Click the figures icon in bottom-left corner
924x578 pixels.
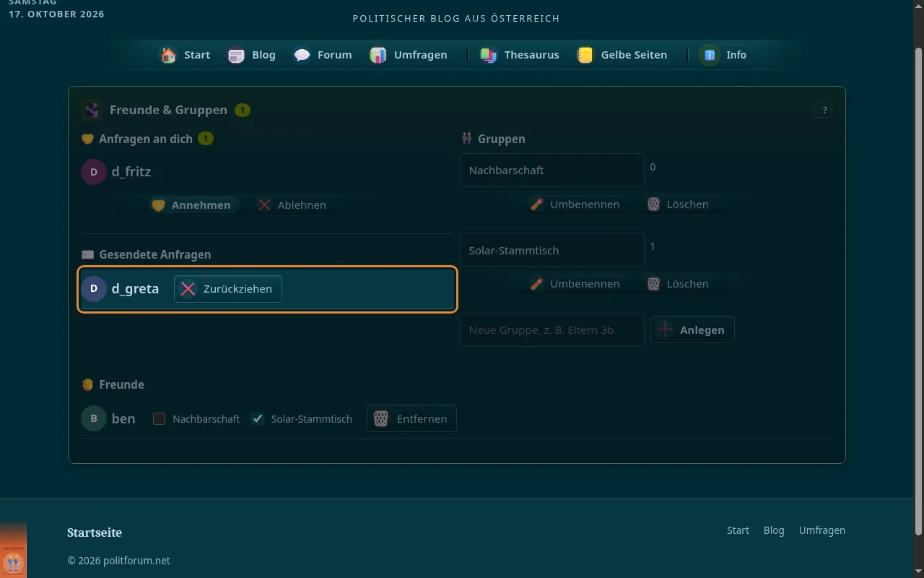click(13, 561)
